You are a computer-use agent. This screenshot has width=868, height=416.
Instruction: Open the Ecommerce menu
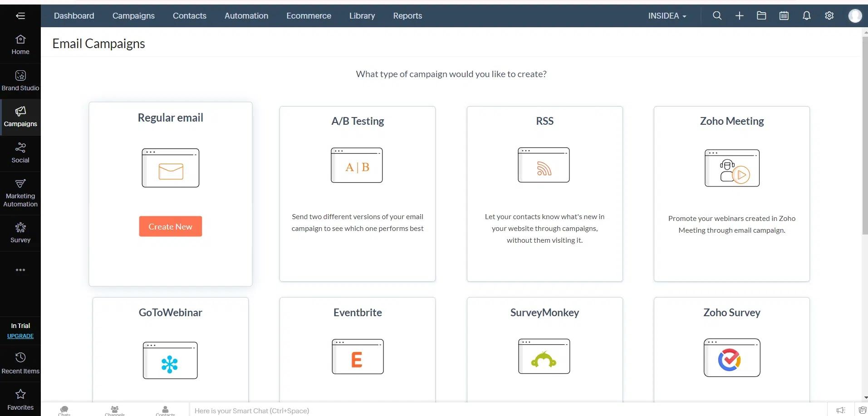309,16
